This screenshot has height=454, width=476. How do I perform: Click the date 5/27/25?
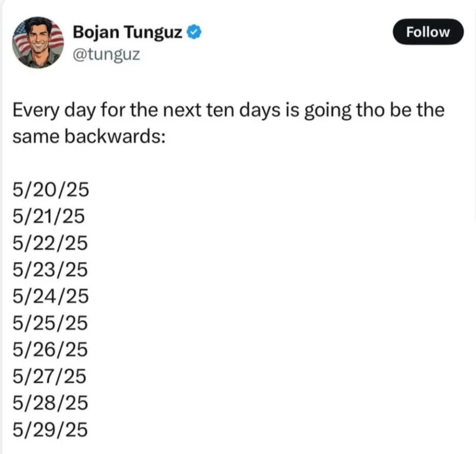coord(51,376)
